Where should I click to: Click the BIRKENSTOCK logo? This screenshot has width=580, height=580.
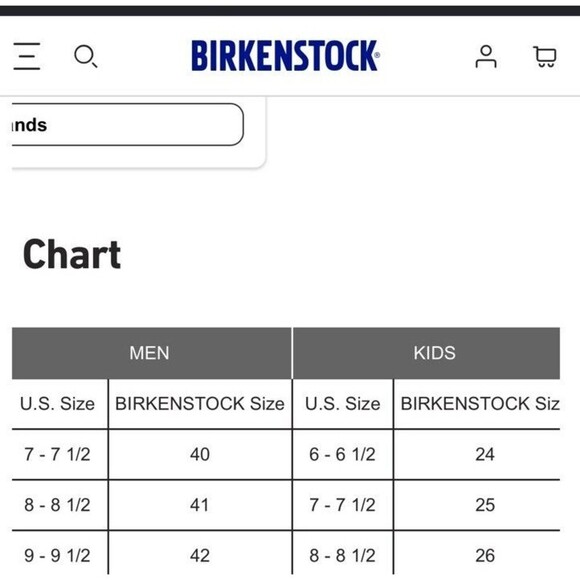(x=285, y=55)
